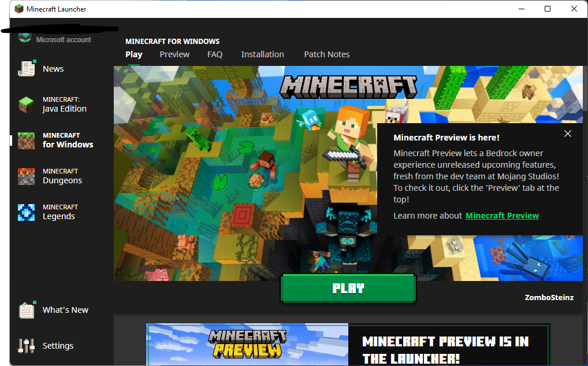This screenshot has height=366, width=588.
Task: Click the Minecraft for Windows dirt block icon
Action: point(26,141)
